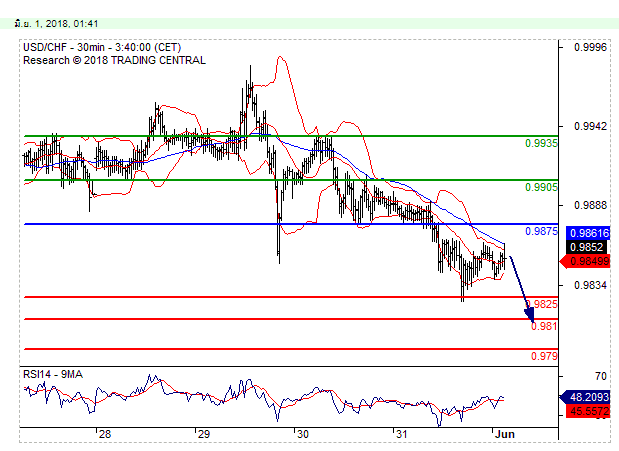Click the blue price tag 0.98616
Screen dimensions: 619x451
(588, 233)
